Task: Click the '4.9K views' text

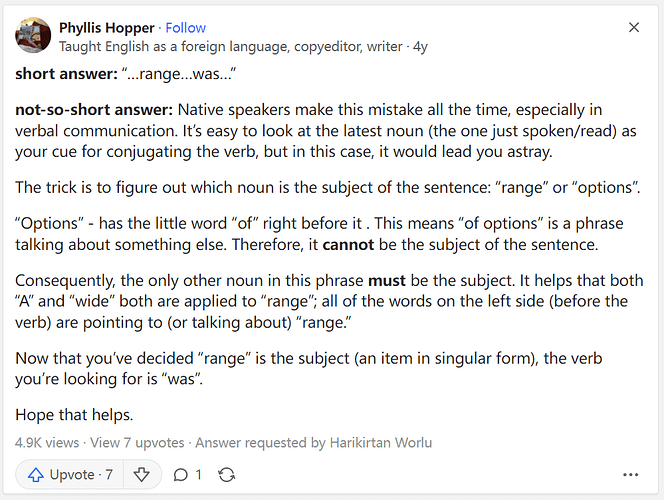Action: (x=47, y=443)
